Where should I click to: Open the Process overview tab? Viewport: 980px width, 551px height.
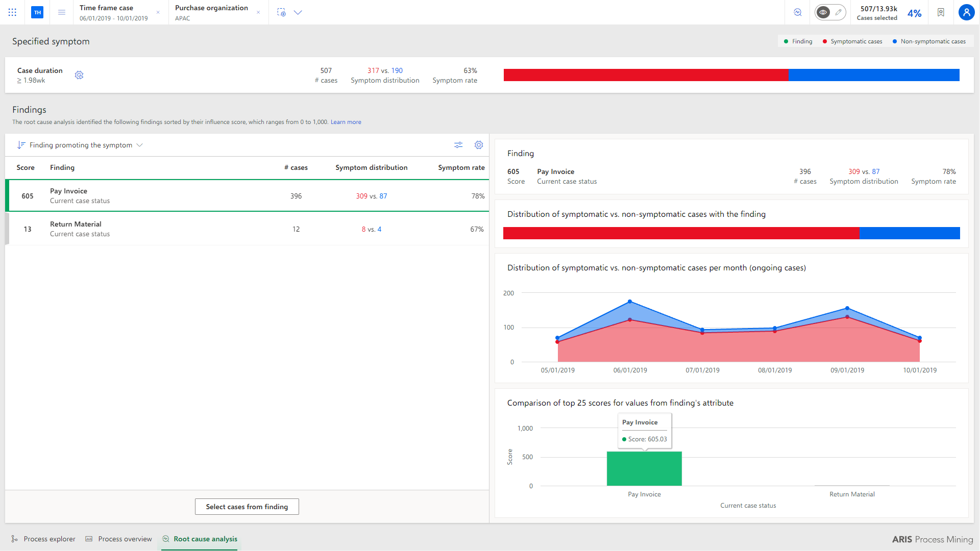coord(118,539)
